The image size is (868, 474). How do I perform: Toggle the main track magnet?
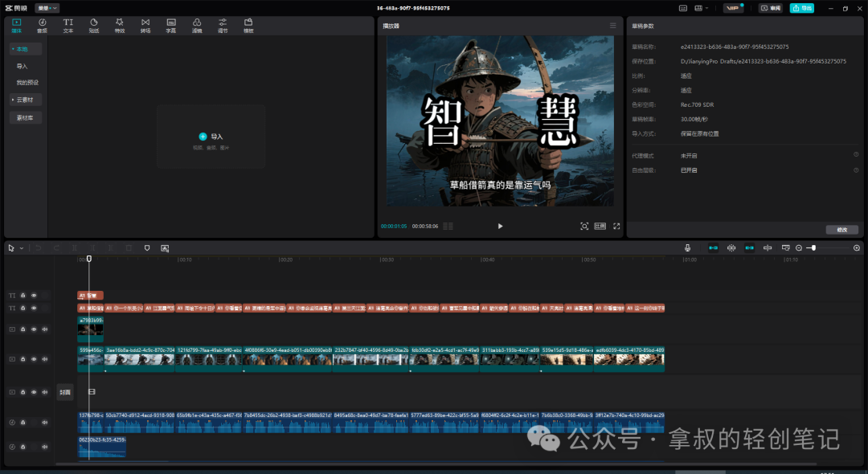[713, 247]
